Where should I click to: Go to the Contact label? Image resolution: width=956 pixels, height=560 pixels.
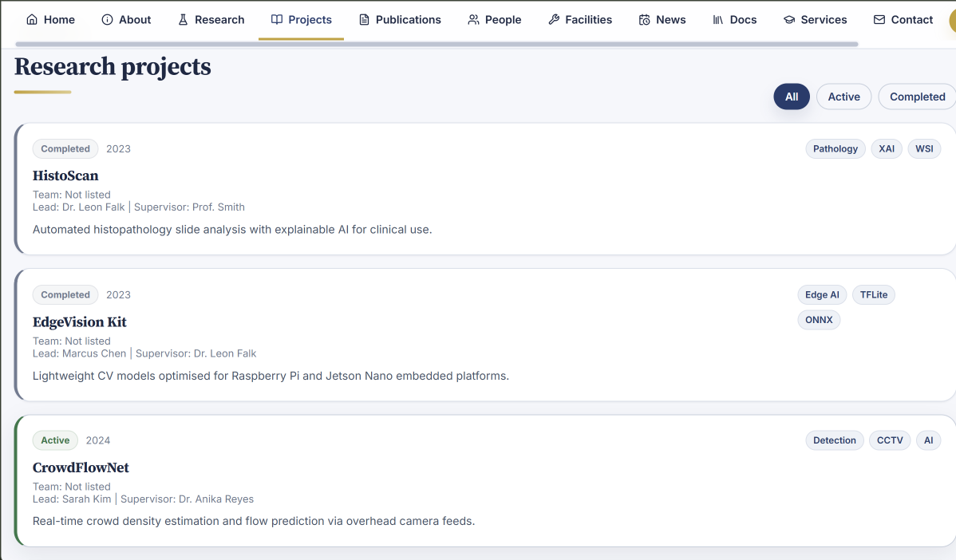911,19
